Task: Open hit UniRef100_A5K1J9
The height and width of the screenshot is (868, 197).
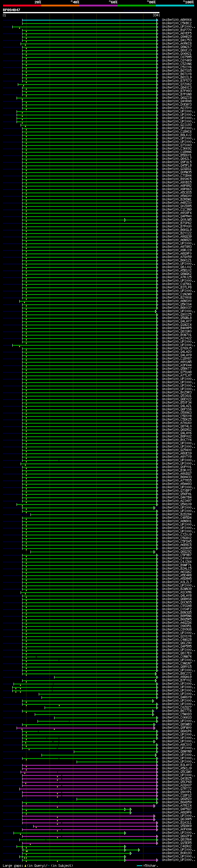Action: click(177, 769)
